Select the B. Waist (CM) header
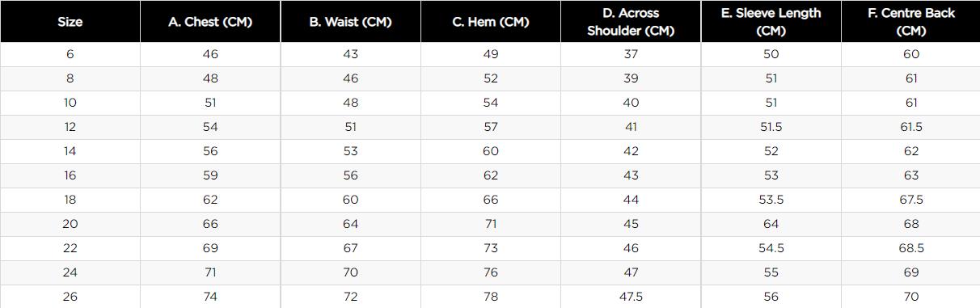Image resolution: width=980 pixels, height=308 pixels. pos(350,22)
